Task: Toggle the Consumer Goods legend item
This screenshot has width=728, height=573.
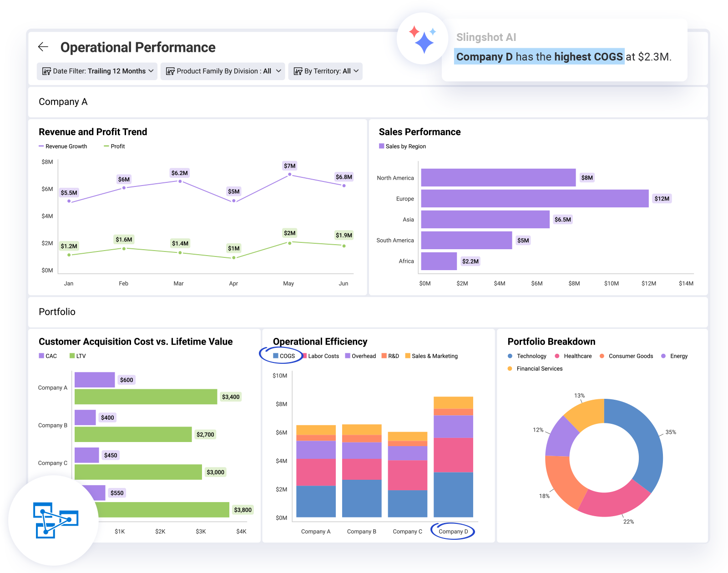Action: pyautogui.click(x=627, y=356)
